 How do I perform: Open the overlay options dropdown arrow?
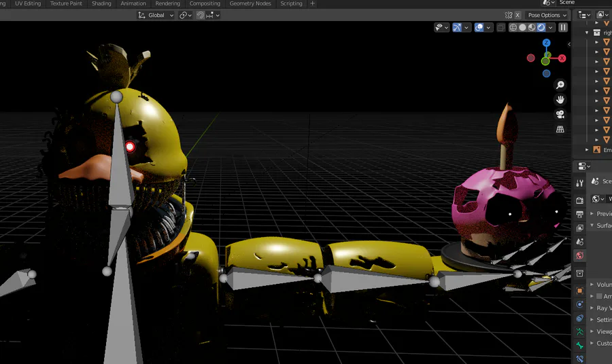tap(488, 27)
